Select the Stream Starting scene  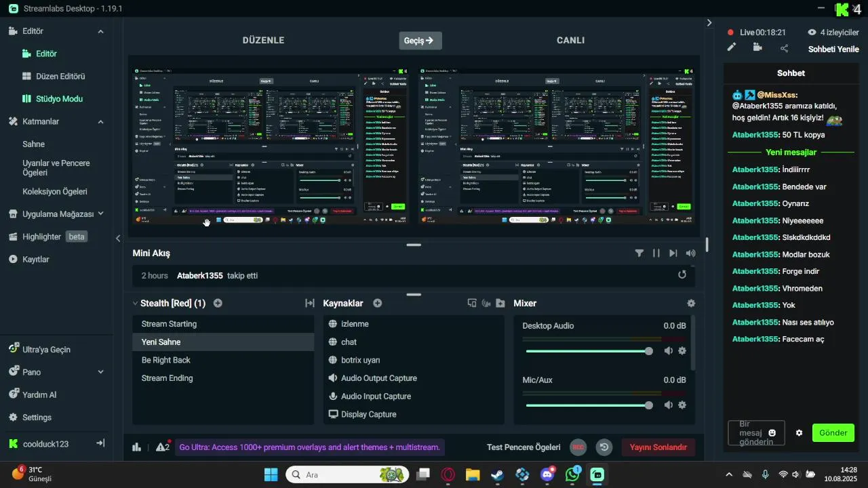(x=223, y=324)
